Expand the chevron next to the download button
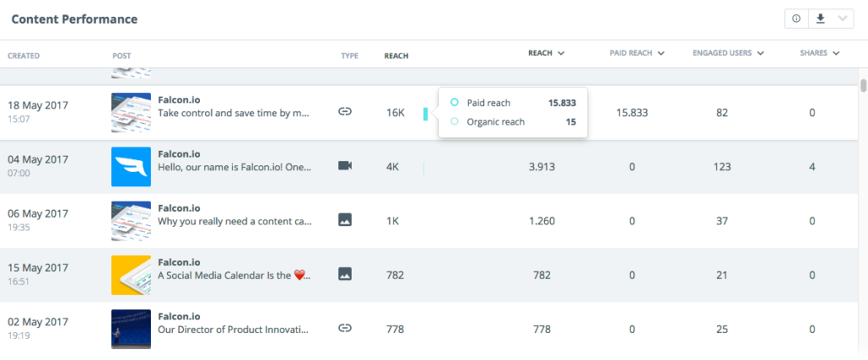Viewport: 868px width, 360px height. (843, 19)
